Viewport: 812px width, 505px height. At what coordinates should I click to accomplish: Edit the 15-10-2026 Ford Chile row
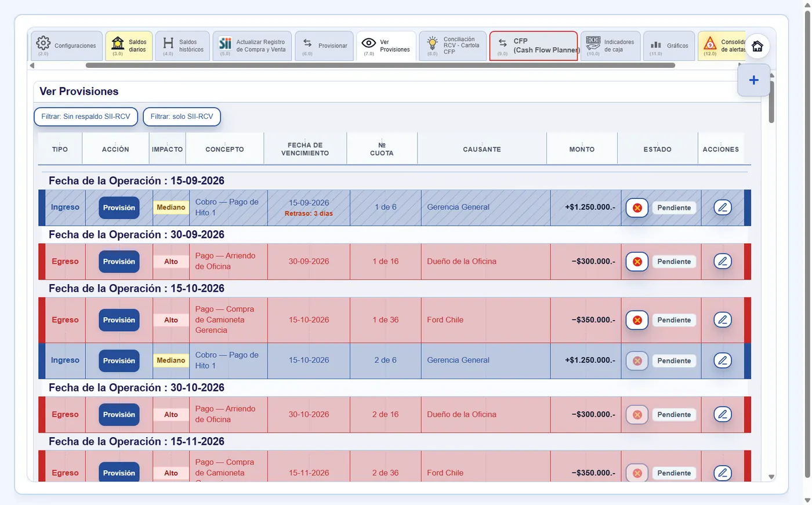[x=723, y=320]
